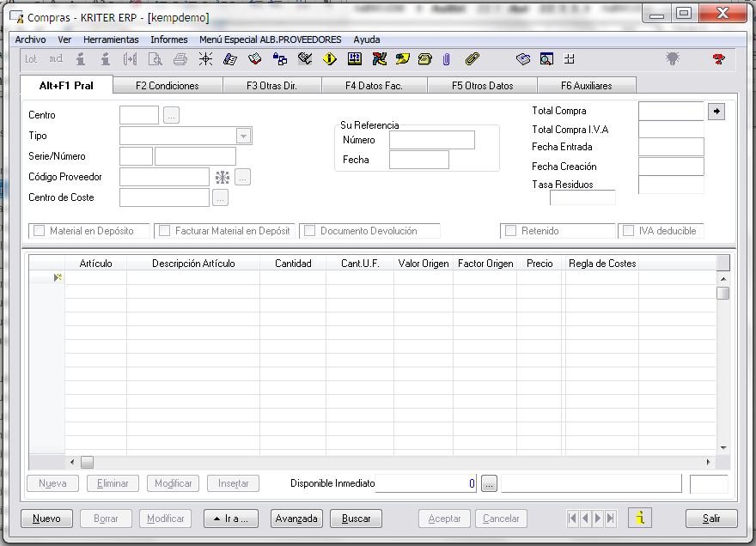Viewport: 756px width, 546px height.
Task: Click the 'Lot' toolbar icon
Action: coord(31,59)
